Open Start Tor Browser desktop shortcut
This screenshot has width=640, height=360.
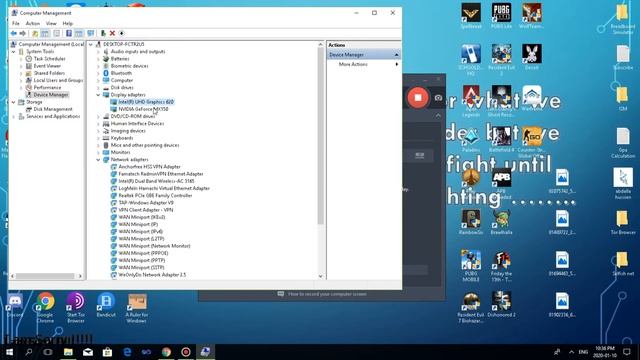(x=76, y=308)
